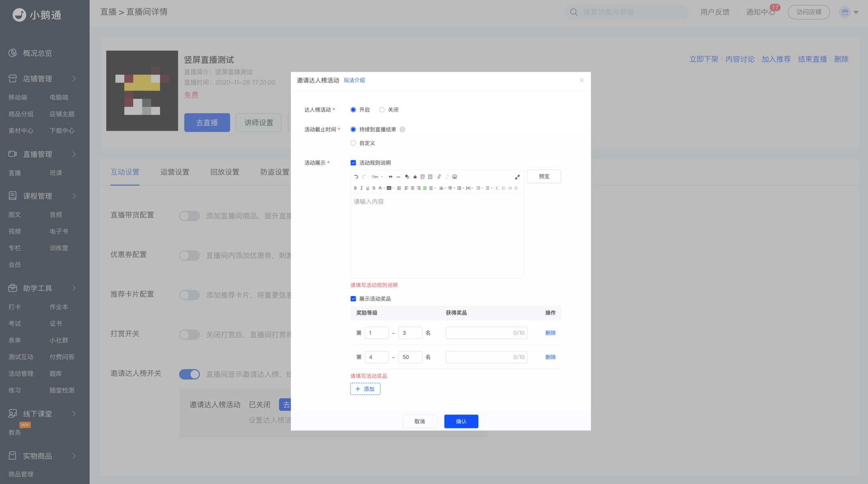Open the font color A dropdown
Image resolution: width=868 pixels, height=484 pixels.
(384, 188)
